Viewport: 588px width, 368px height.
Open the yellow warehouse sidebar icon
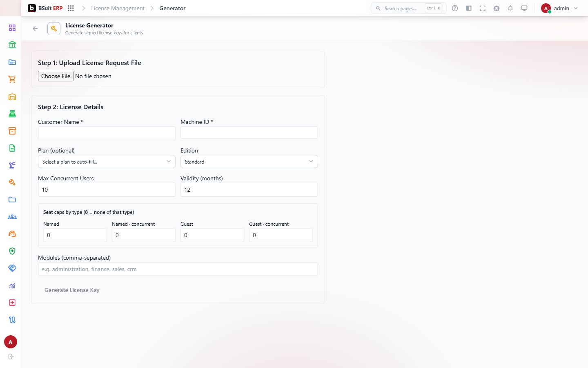coord(12,96)
